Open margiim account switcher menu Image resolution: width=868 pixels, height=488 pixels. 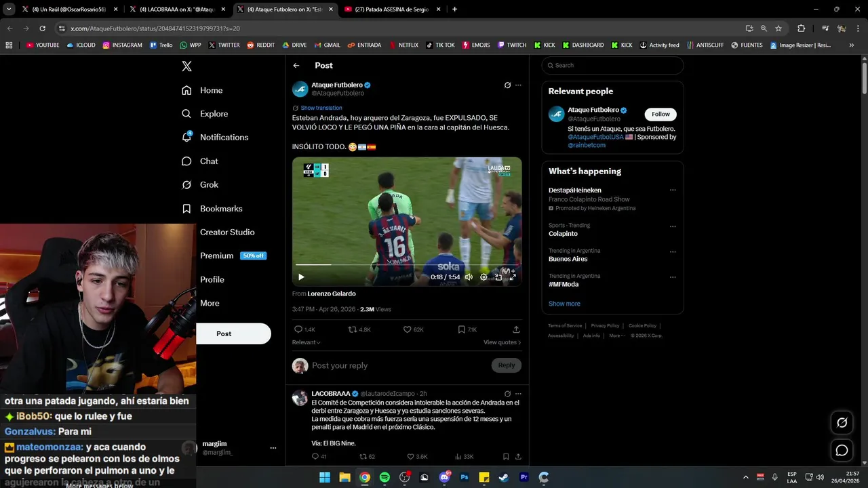pos(273,448)
